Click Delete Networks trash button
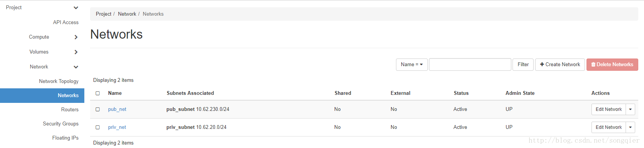Image resolution: width=644 pixels, height=148 pixels. tap(612, 65)
